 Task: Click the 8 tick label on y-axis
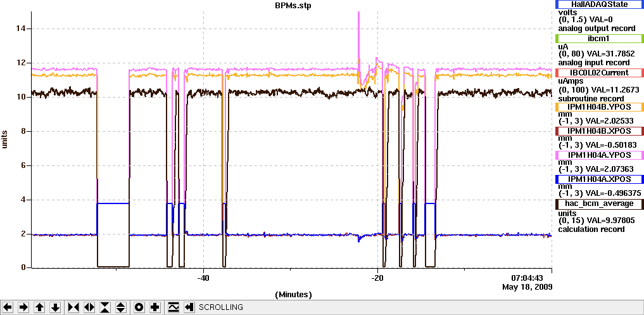[x=23, y=131]
